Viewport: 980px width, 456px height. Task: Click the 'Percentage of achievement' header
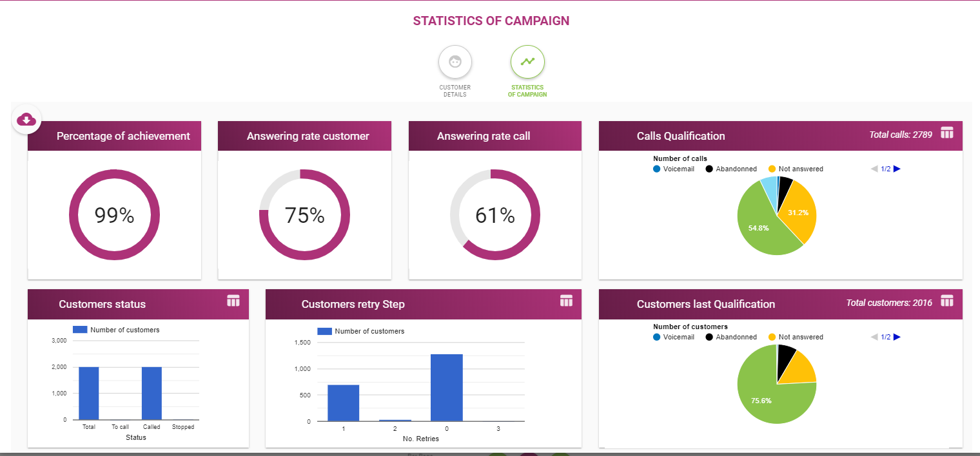(123, 136)
